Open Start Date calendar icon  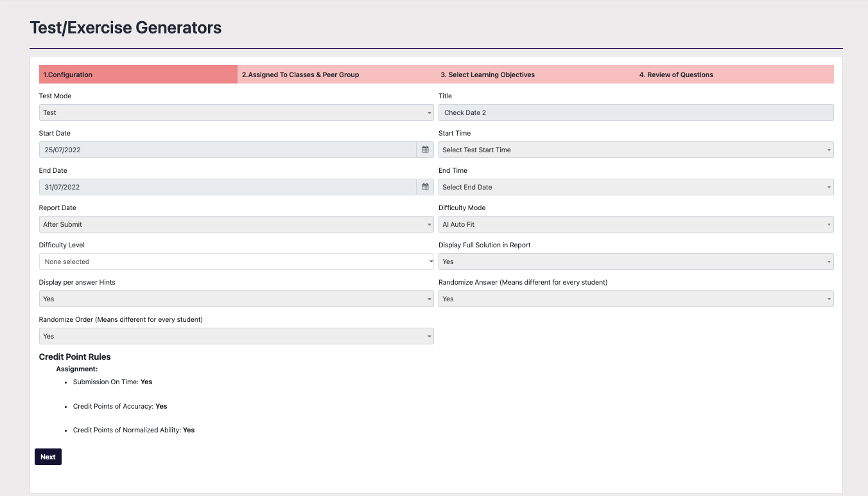[x=425, y=150]
